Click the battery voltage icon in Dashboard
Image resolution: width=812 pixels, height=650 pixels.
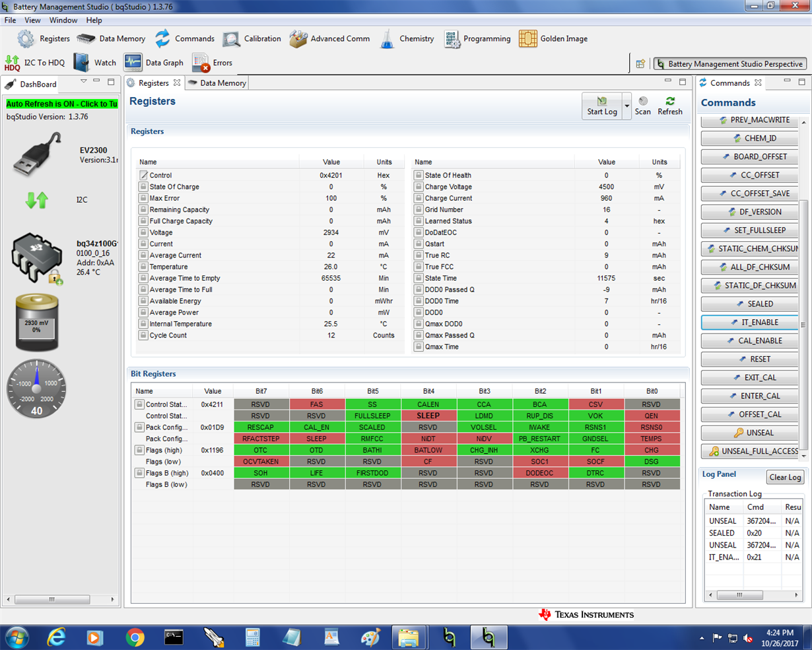tap(37, 322)
